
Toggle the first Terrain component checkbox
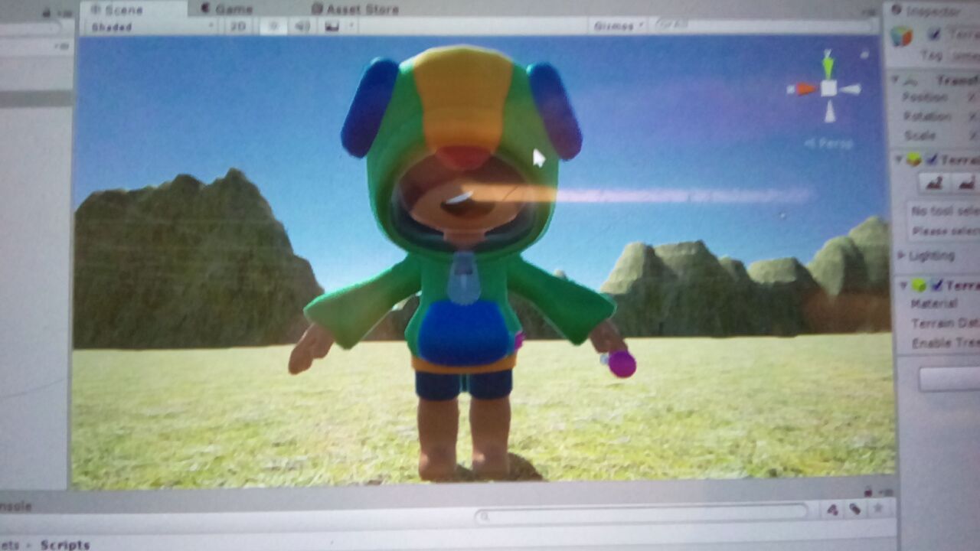932,159
